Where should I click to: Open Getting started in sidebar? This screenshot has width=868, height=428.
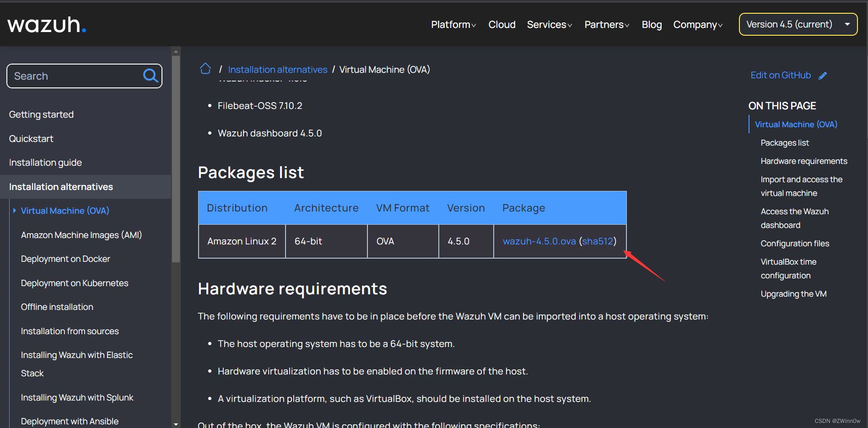coord(41,114)
